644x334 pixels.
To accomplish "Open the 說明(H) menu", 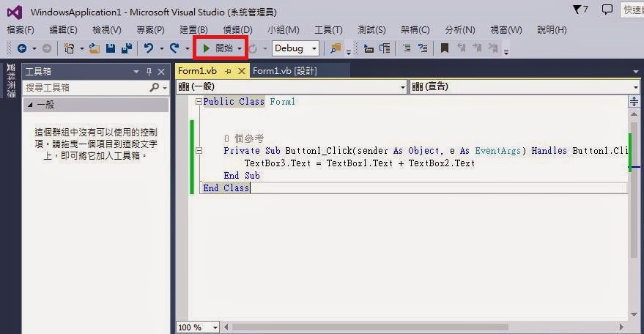I will point(552,30).
